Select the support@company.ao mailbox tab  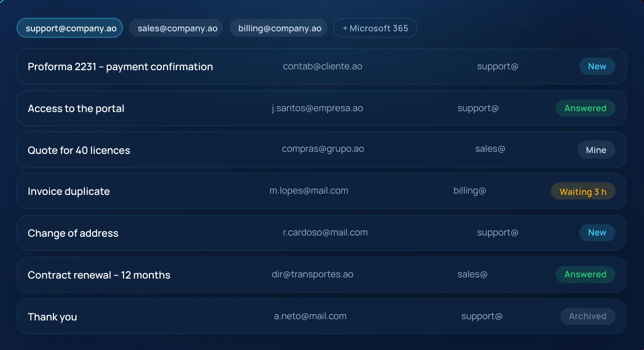pyautogui.click(x=70, y=28)
